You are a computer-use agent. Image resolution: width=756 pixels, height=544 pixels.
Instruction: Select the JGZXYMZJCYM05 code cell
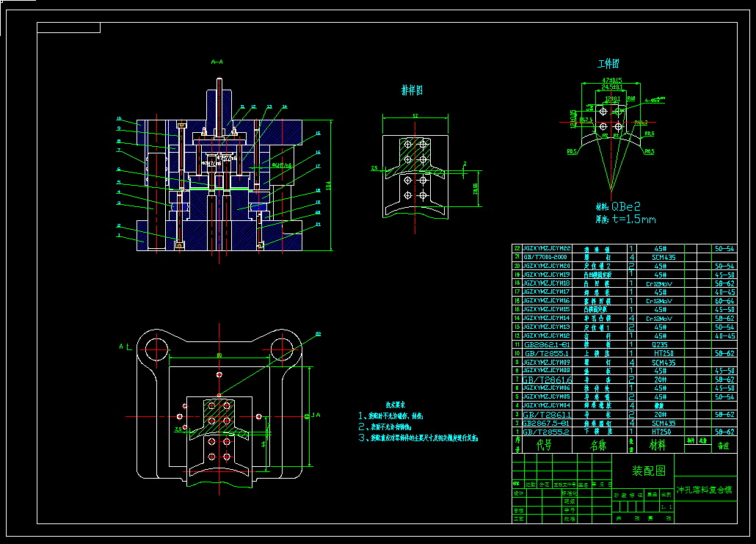(x=547, y=396)
